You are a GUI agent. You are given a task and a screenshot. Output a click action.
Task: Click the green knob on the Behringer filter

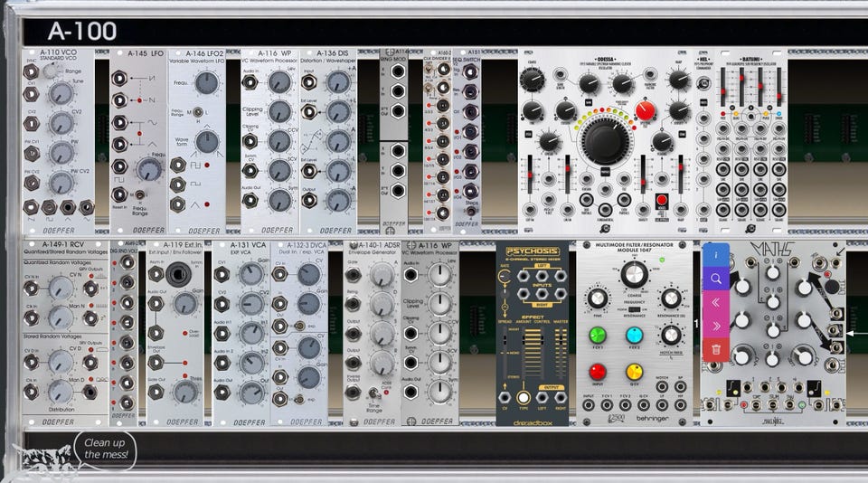[x=598, y=335]
